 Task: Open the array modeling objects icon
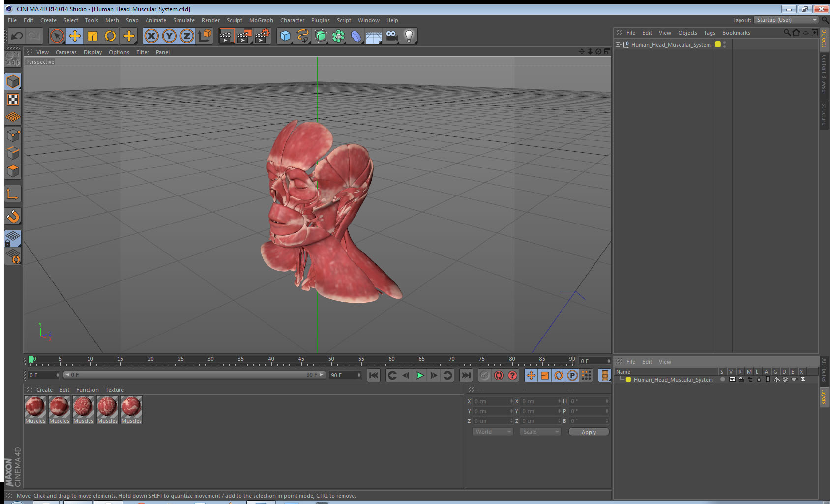point(338,36)
